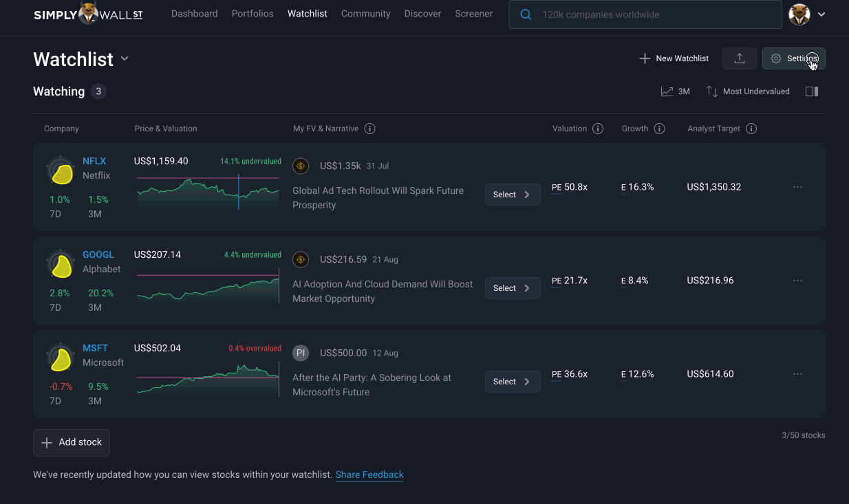Open the three-dots menu for Microsoft row
Viewport: 849px width, 504px height.
[798, 374]
